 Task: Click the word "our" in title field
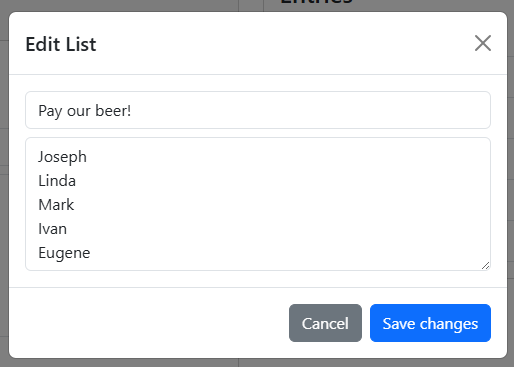coord(79,112)
